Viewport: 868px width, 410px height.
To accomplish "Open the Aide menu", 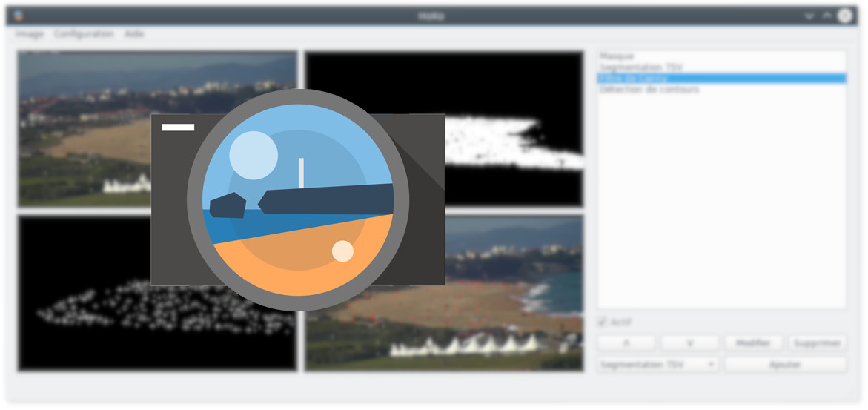I will [x=134, y=34].
